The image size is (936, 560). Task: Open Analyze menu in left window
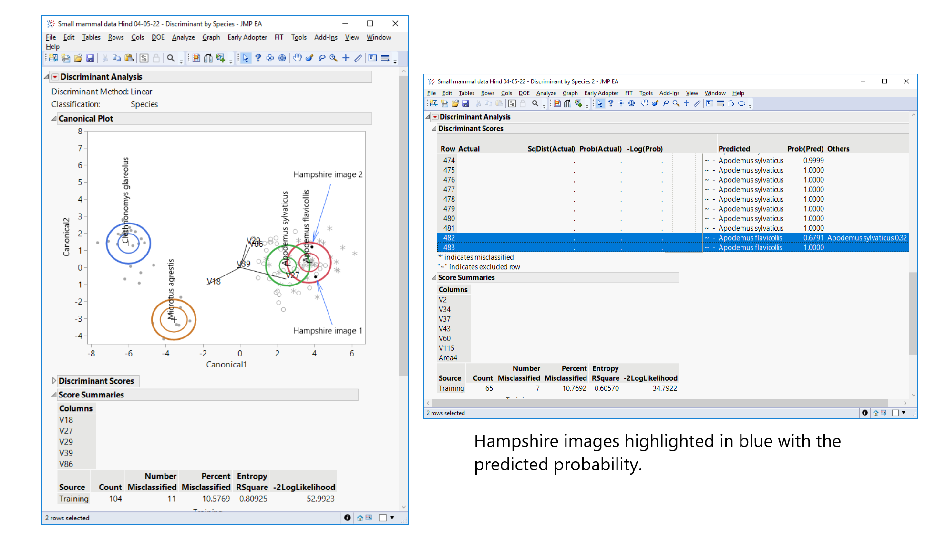click(x=183, y=37)
